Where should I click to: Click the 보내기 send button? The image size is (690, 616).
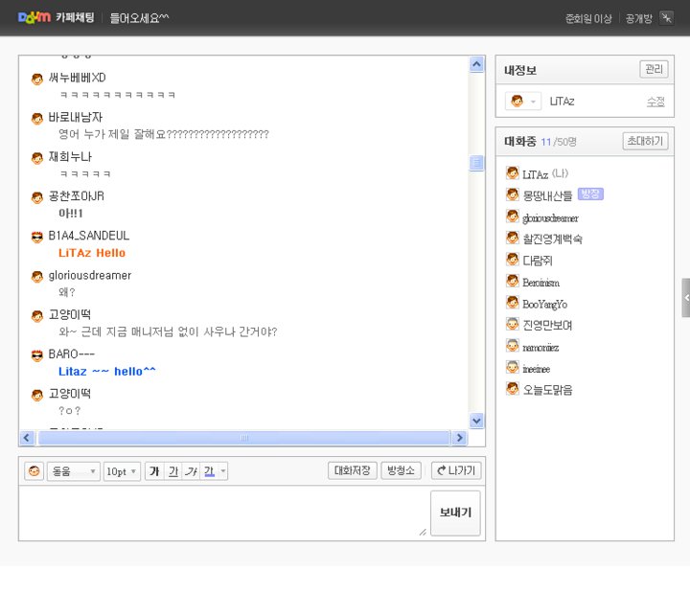pyautogui.click(x=455, y=513)
